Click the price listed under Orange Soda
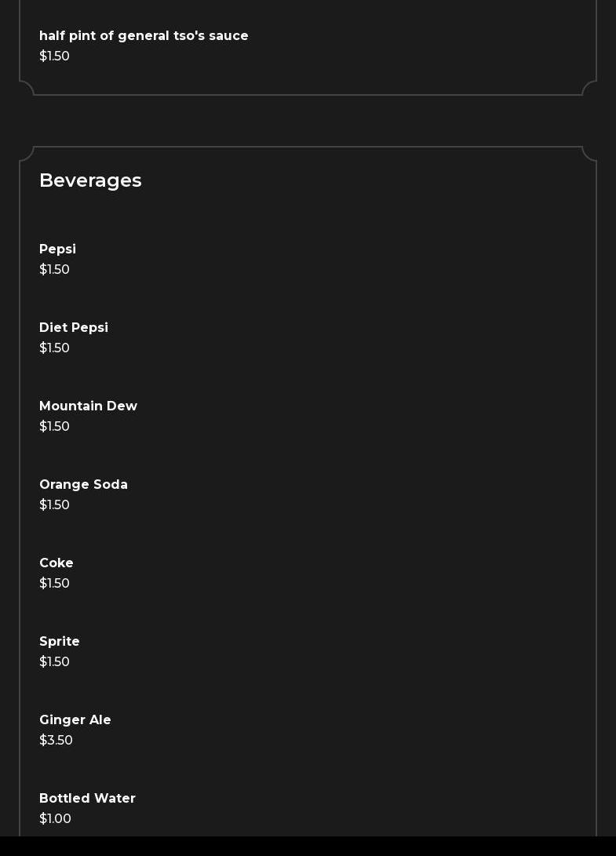This screenshot has width=616, height=856. 54,505
